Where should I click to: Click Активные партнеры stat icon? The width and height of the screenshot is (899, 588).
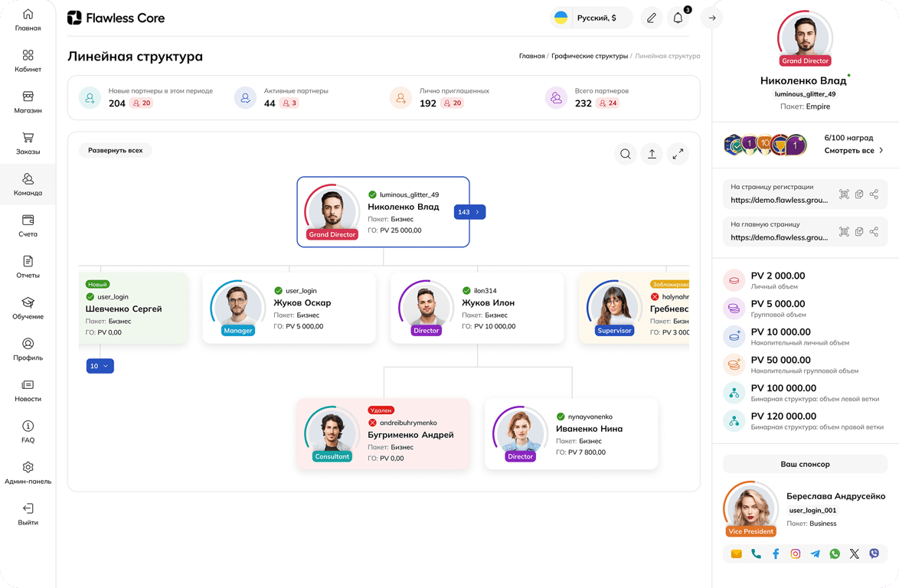pos(245,98)
